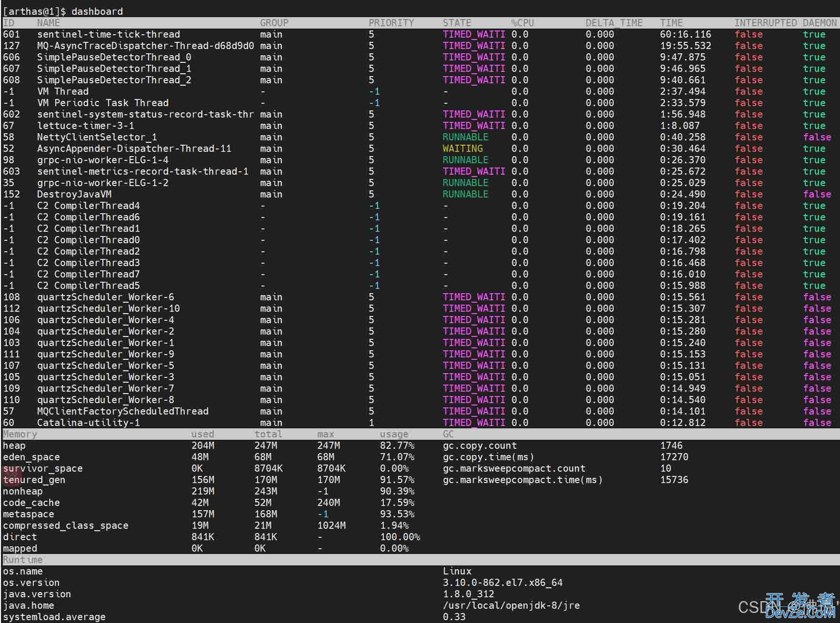
Task: Click the 'os.name' runtime label
Action: tap(23, 571)
